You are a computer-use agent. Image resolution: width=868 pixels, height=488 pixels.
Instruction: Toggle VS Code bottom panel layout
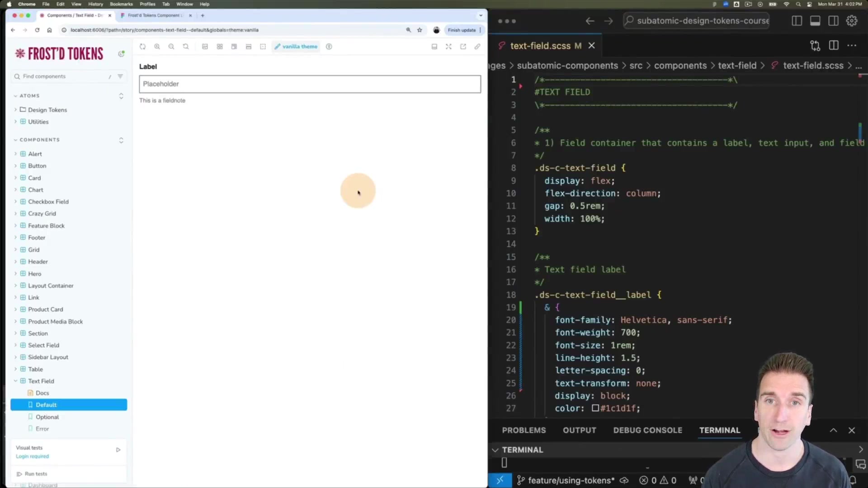[x=815, y=21]
